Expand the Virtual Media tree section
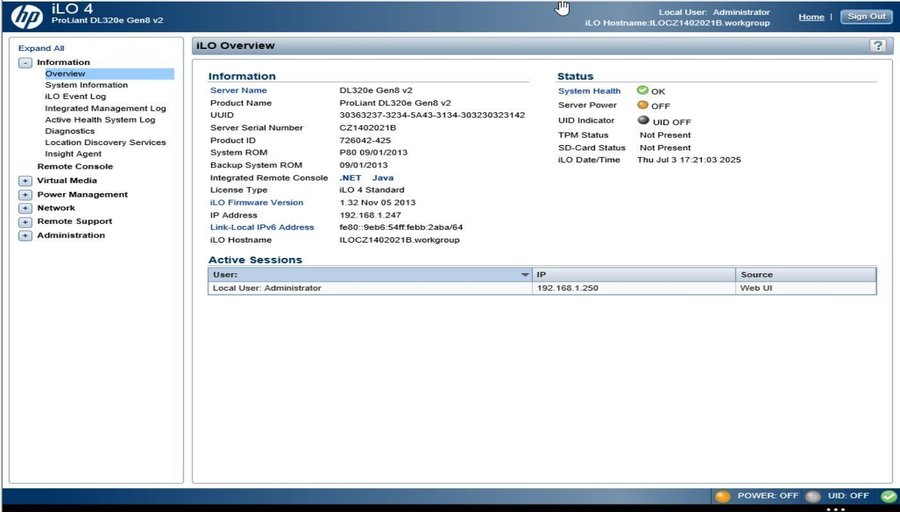This screenshot has height=512, width=900. tap(25, 181)
